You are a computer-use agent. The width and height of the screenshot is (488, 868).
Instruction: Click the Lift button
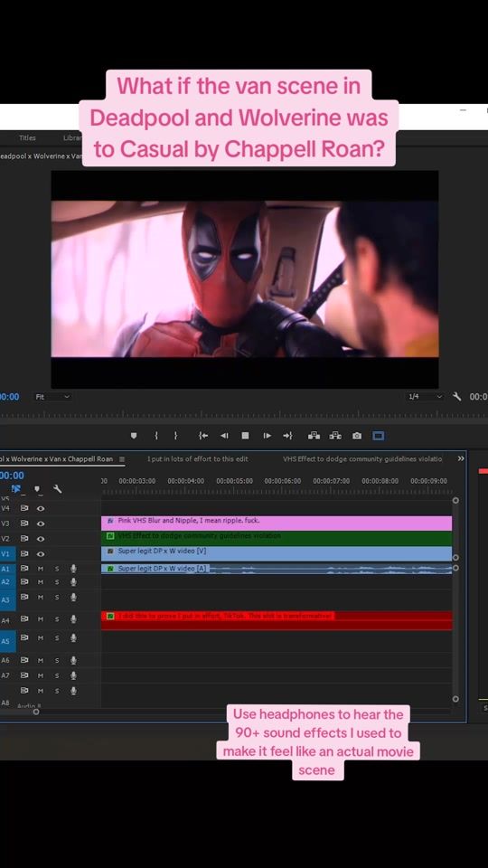tap(314, 436)
